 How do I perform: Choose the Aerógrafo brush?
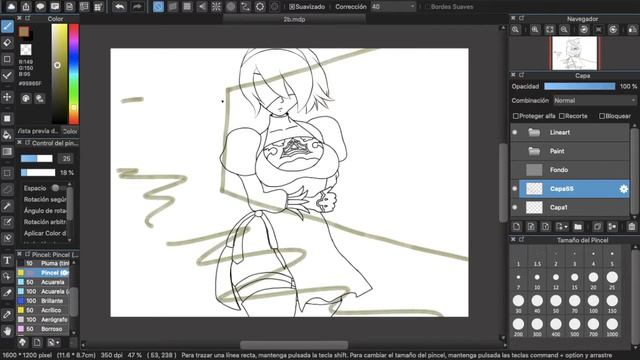tap(43, 320)
